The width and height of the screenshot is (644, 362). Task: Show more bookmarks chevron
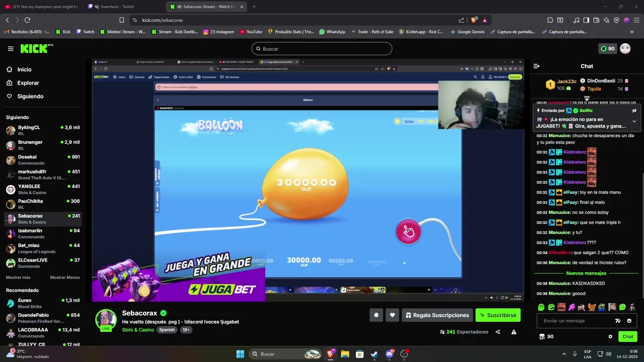[x=632, y=32]
